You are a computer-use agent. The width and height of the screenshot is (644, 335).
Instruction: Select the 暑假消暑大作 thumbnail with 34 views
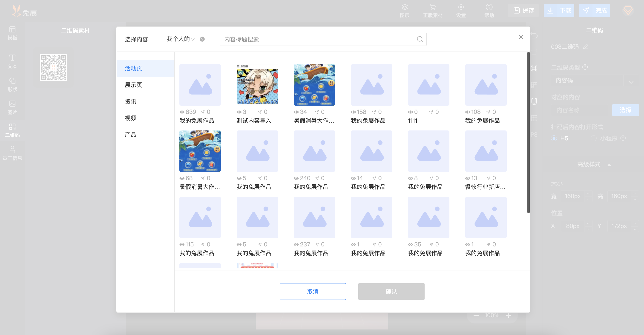point(314,85)
